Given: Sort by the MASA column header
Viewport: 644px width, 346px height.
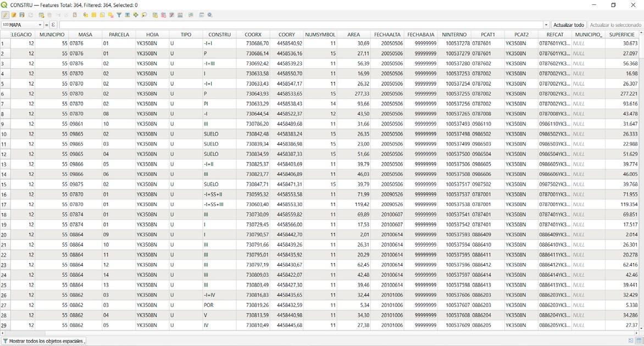Looking at the screenshot, I should pos(85,35).
